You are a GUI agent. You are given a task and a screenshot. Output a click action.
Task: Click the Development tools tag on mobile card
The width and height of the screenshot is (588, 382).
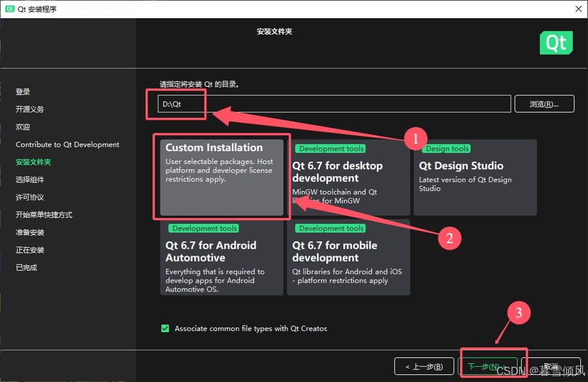click(x=330, y=228)
